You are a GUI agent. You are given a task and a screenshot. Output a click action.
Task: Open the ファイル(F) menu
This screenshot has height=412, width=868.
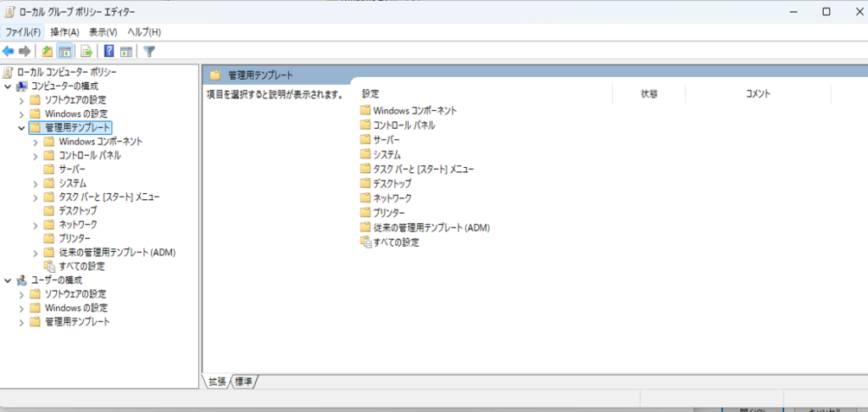tap(23, 32)
